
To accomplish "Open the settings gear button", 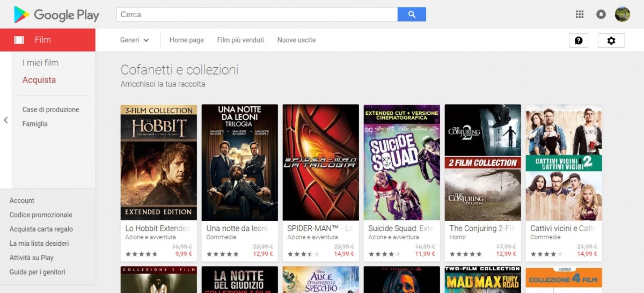I will 611,40.
